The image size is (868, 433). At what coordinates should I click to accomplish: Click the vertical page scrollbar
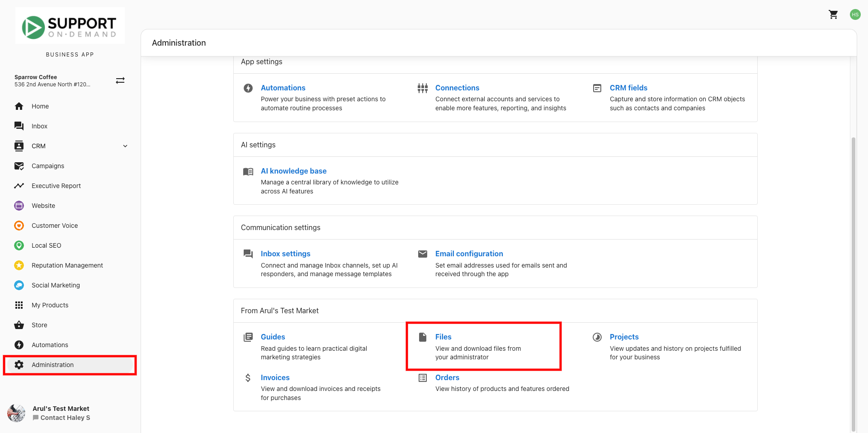(x=853, y=271)
